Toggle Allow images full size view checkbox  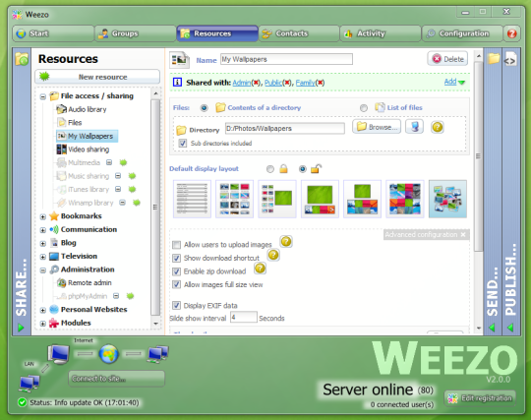(x=176, y=284)
